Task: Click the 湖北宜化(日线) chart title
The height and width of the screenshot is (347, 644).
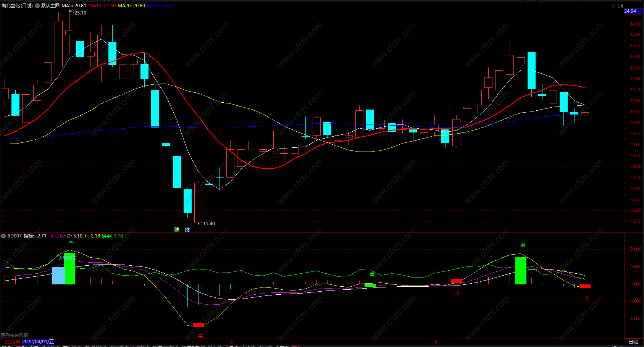Action: pos(17,6)
